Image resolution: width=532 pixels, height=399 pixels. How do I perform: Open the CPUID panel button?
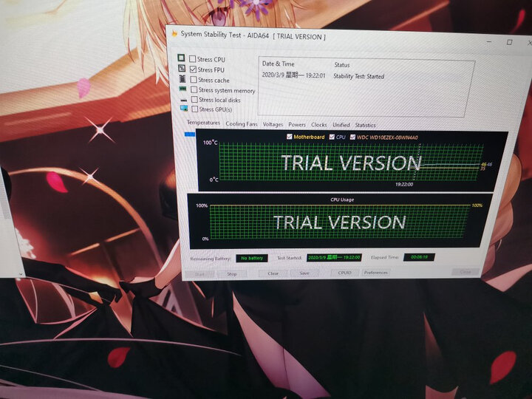click(345, 273)
